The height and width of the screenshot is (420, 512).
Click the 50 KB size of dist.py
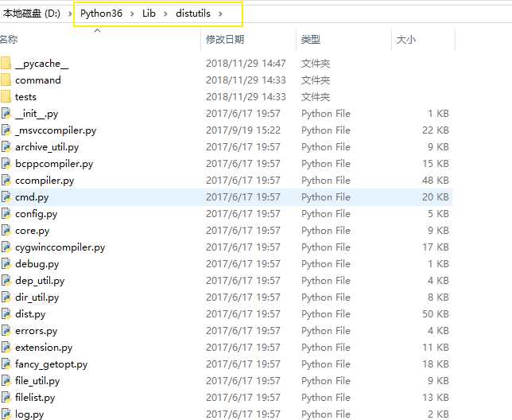click(435, 314)
